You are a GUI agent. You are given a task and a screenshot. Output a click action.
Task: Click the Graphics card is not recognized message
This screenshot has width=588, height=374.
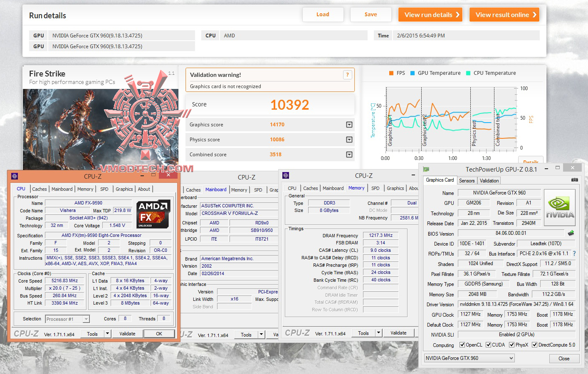pos(225,86)
